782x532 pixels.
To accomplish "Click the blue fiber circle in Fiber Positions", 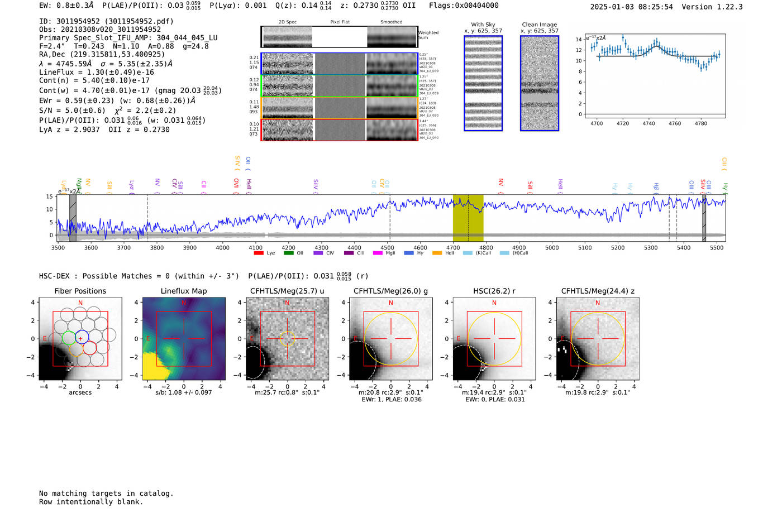I will click(x=82, y=337).
